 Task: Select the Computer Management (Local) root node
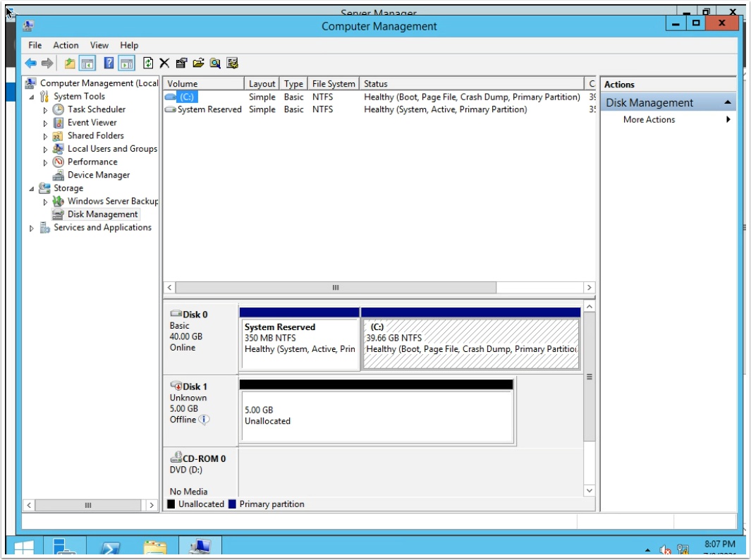99,83
